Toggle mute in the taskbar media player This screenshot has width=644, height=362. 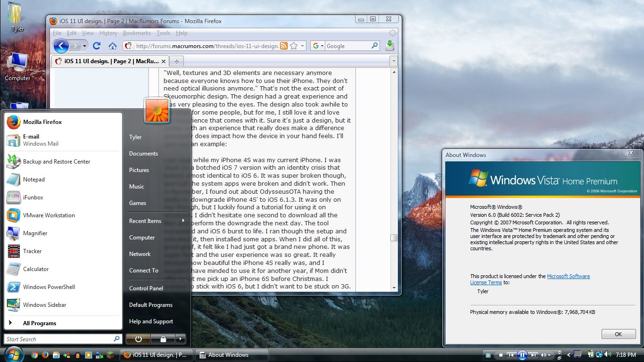tap(544, 355)
